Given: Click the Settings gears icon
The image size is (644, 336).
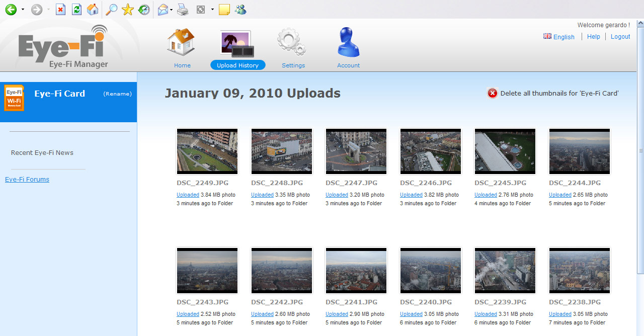Looking at the screenshot, I should tap(292, 42).
